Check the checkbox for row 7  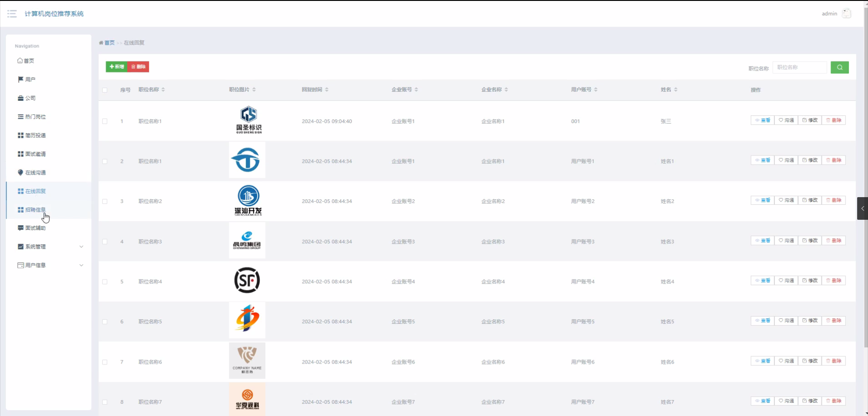(105, 362)
